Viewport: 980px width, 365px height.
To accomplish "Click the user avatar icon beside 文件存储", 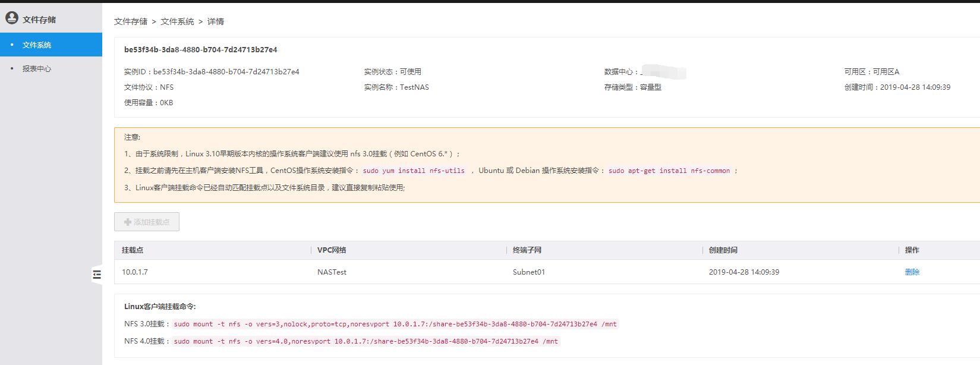I will click(11, 18).
